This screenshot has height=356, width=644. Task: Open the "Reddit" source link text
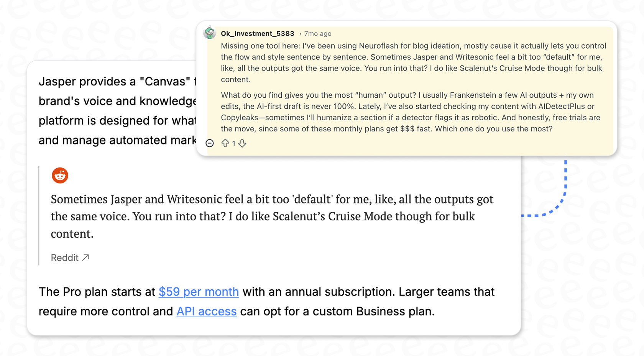(64, 258)
